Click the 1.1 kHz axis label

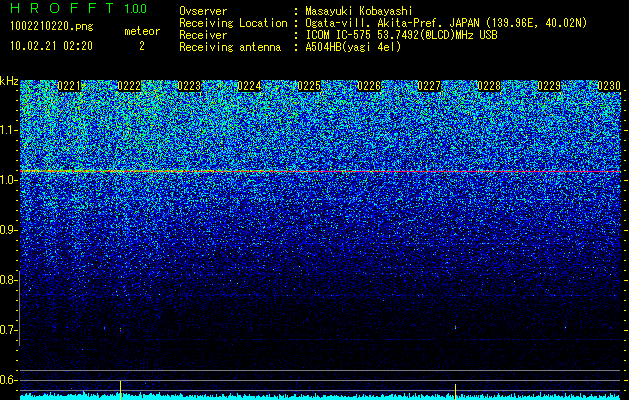point(7,130)
